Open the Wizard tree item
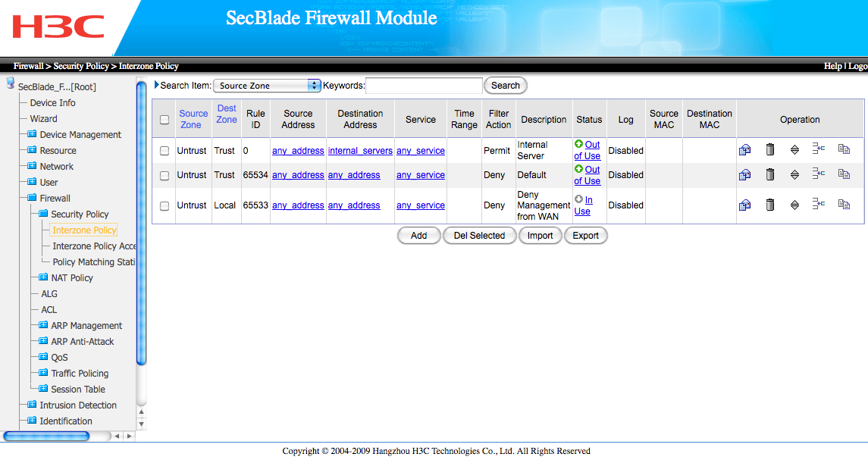This screenshot has width=868, height=457. 44,119
